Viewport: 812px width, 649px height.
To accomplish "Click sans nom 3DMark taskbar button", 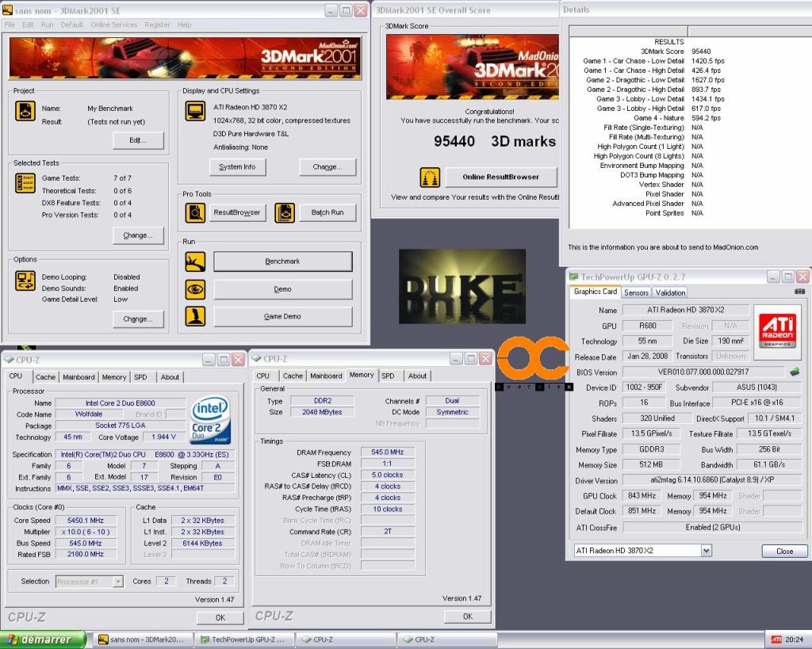I will 144,639.
